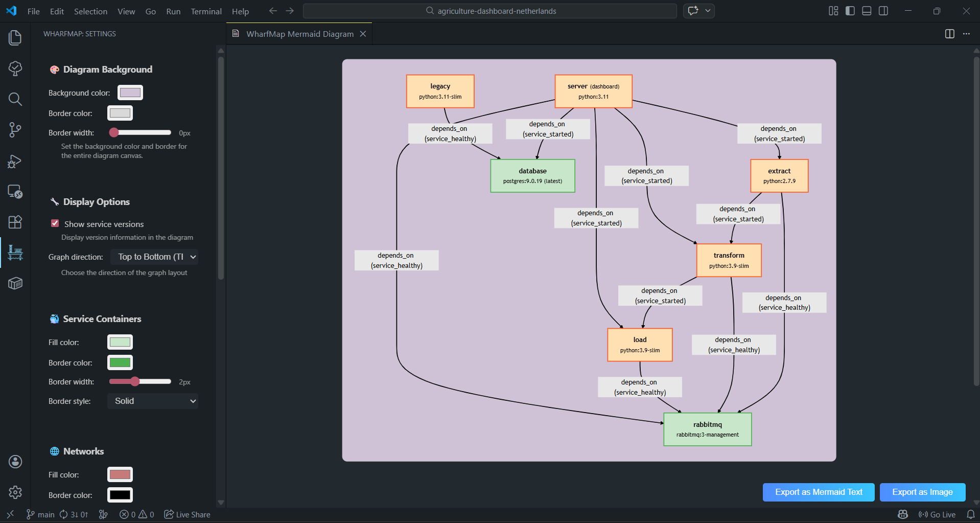Image resolution: width=980 pixels, height=523 pixels.
Task: Open the Search view icon
Action: [x=15, y=99]
